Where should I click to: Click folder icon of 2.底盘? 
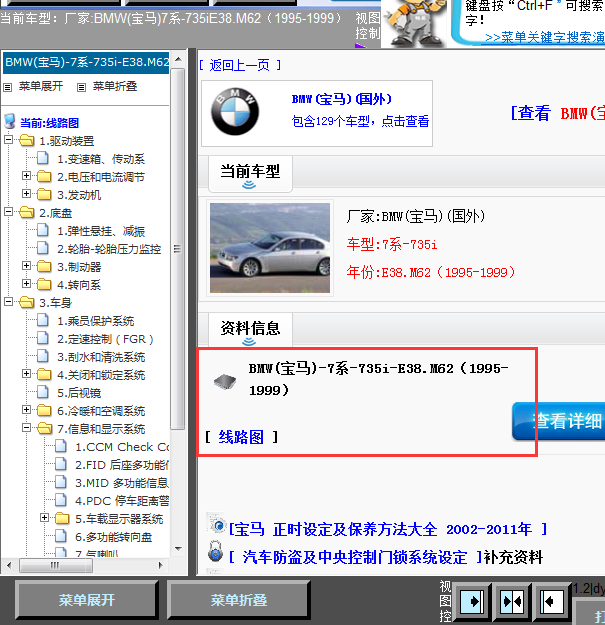tap(27, 212)
